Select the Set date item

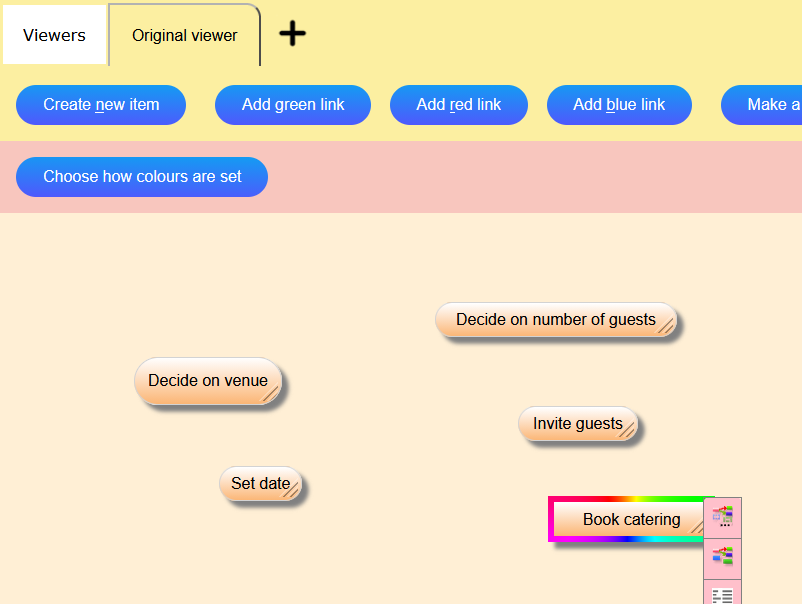[x=260, y=483]
